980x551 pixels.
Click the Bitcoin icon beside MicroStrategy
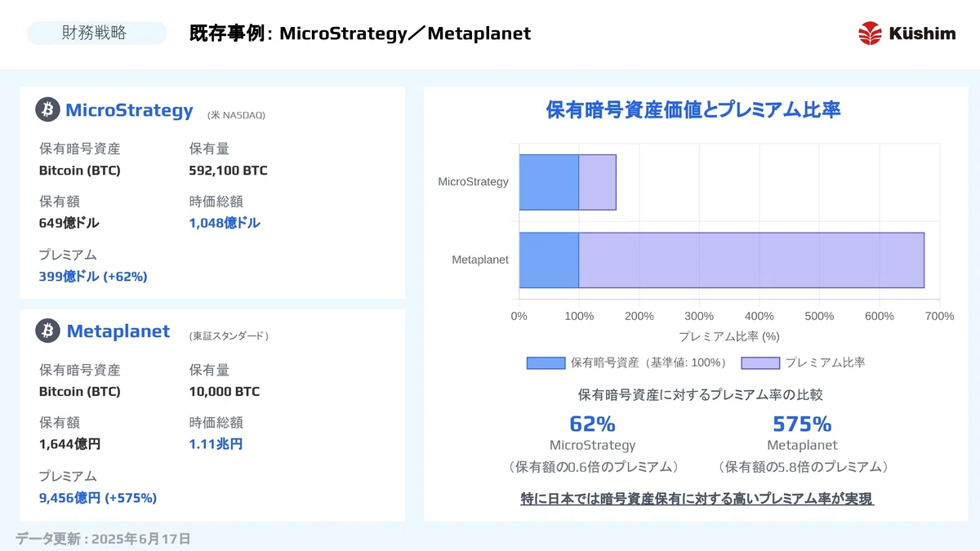pos(48,109)
